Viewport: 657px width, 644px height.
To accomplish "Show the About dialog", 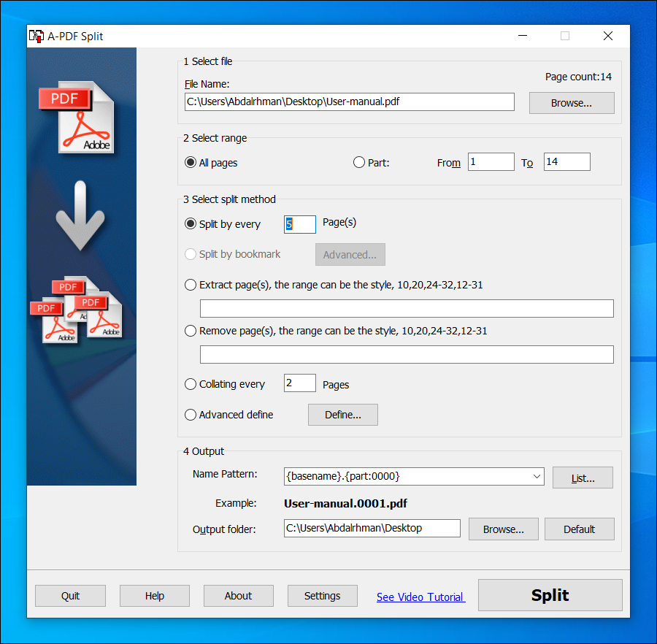I will click(239, 596).
